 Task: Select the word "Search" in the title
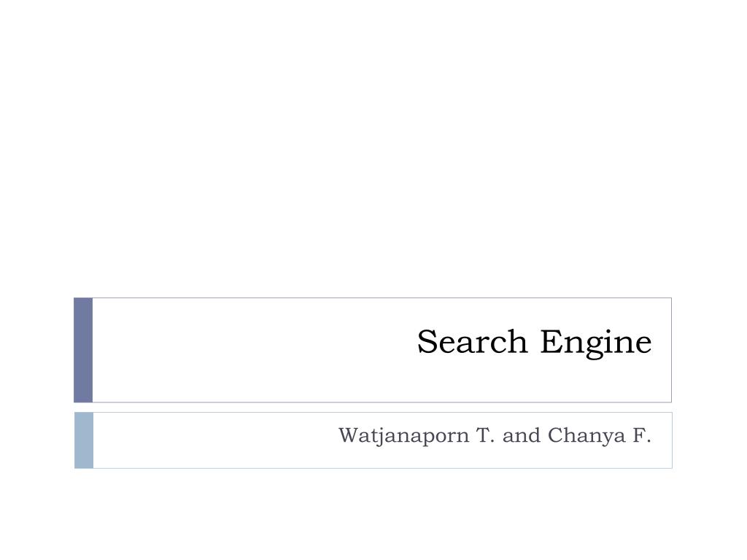(x=472, y=342)
